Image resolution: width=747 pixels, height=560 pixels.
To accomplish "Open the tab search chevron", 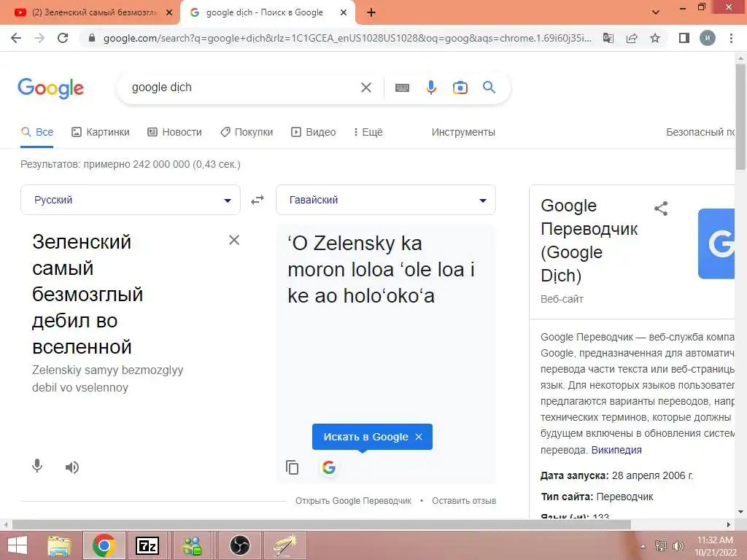I will (656, 12).
